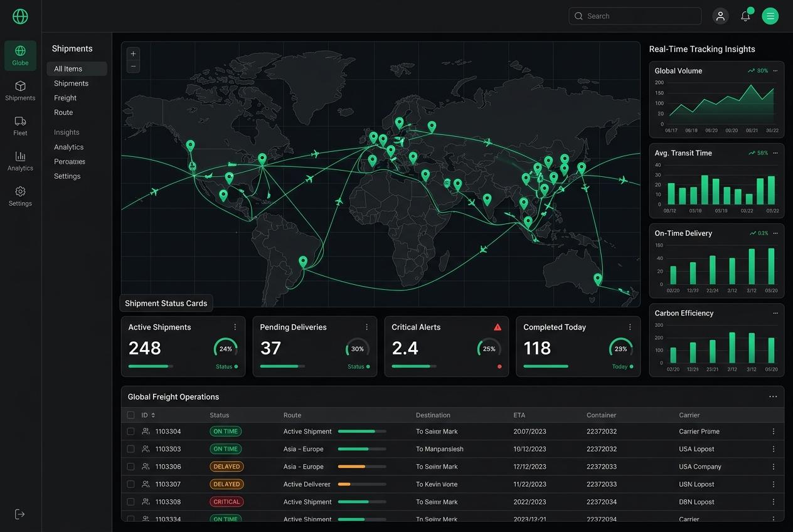Image resolution: width=793 pixels, height=532 pixels.
Task: Check the box for shipment 1103306
Action: coord(130,467)
